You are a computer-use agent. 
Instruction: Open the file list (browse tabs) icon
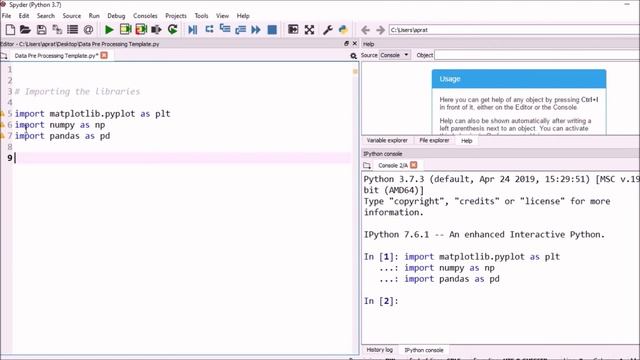[73, 29]
